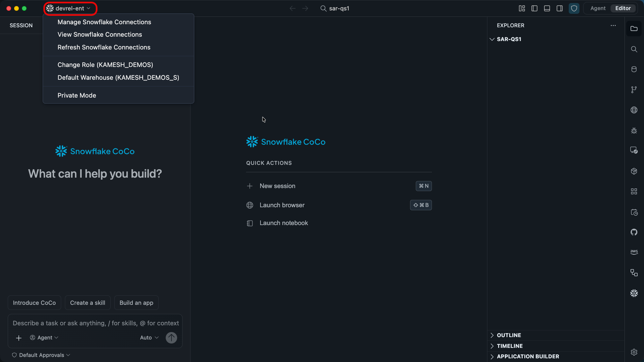Toggle the bottom panel layout icon
Viewport: 644px width, 362px height.
pos(547,8)
